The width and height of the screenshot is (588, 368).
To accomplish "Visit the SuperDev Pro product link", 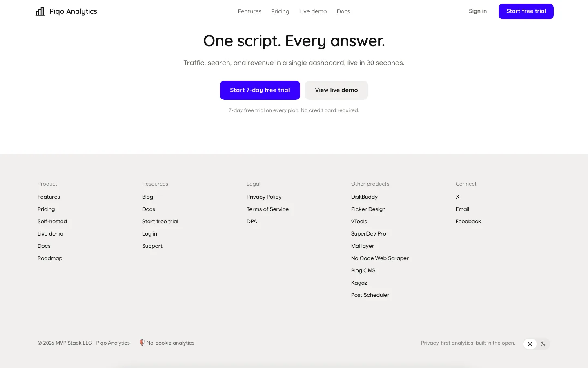I will (x=369, y=233).
